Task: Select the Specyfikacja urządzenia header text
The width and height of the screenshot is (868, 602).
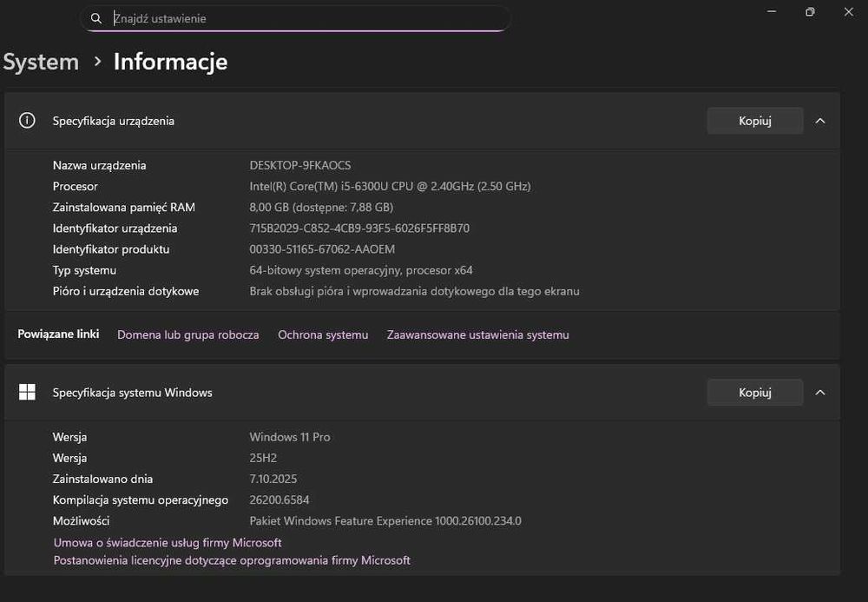Action: (114, 121)
